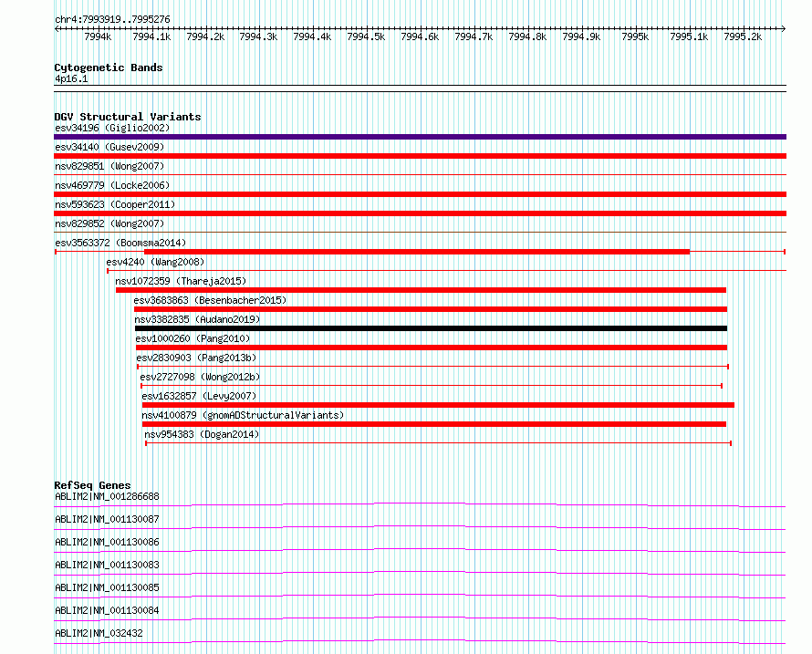
Task: Click the 7994.1k ruler tick label
Action: click(x=151, y=36)
